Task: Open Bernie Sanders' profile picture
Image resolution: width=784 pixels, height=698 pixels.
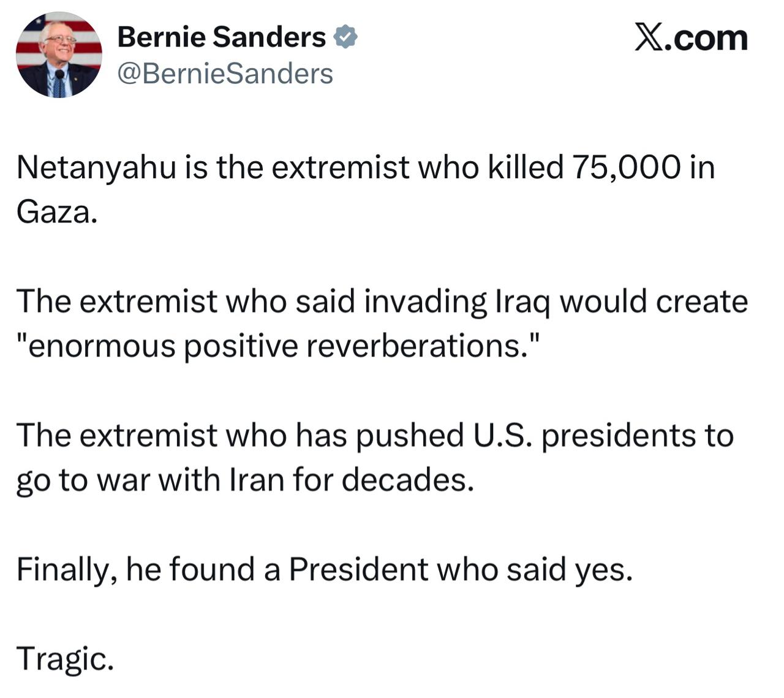Action: (59, 55)
